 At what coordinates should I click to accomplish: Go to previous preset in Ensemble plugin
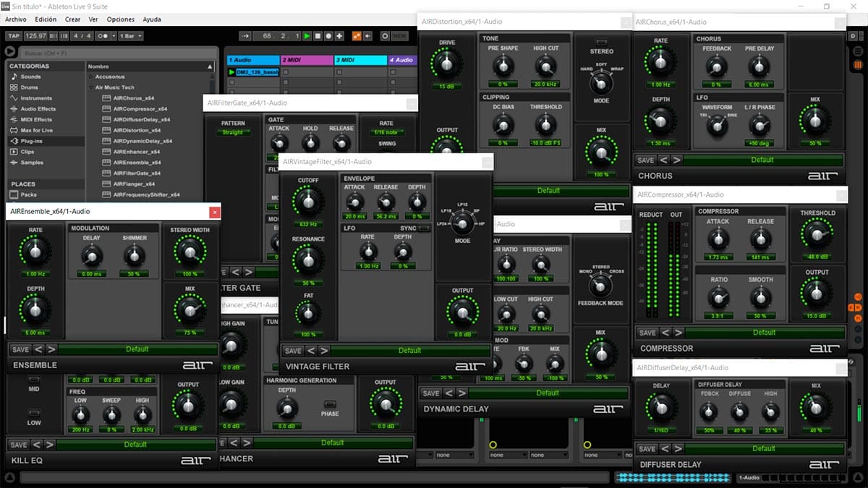pyautogui.click(x=38, y=349)
